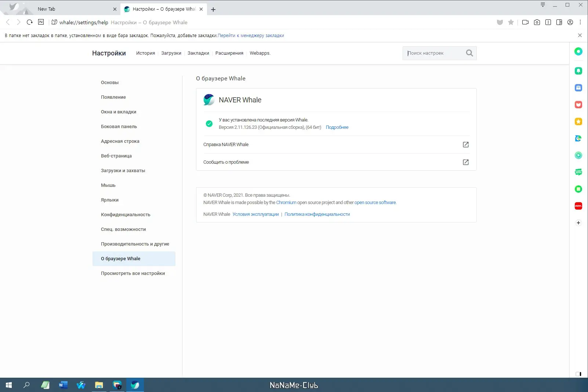Image resolution: width=588 pixels, height=392 pixels.
Task: Click the Подробнее version details link
Action: point(337,127)
